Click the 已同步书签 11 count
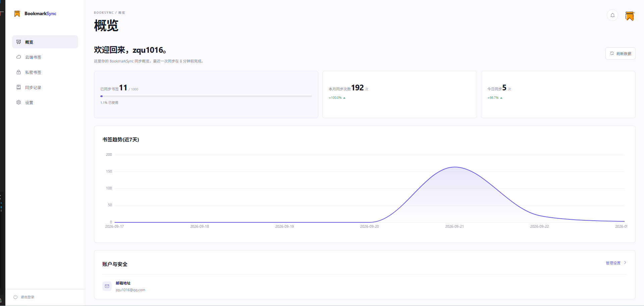The height and width of the screenshot is (306, 644). (x=123, y=88)
